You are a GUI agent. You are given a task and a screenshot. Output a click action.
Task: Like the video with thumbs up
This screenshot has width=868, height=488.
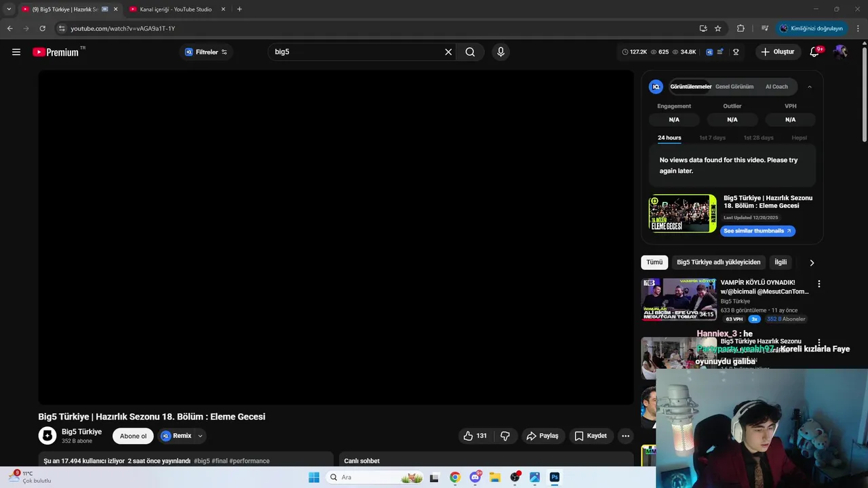pyautogui.click(x=476, y=436)
